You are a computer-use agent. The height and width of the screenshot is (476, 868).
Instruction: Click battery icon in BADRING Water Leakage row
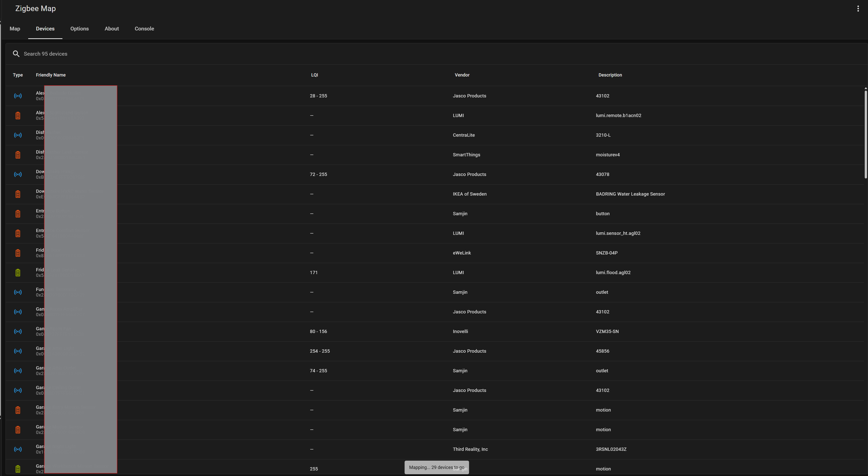tap(18, 194)
